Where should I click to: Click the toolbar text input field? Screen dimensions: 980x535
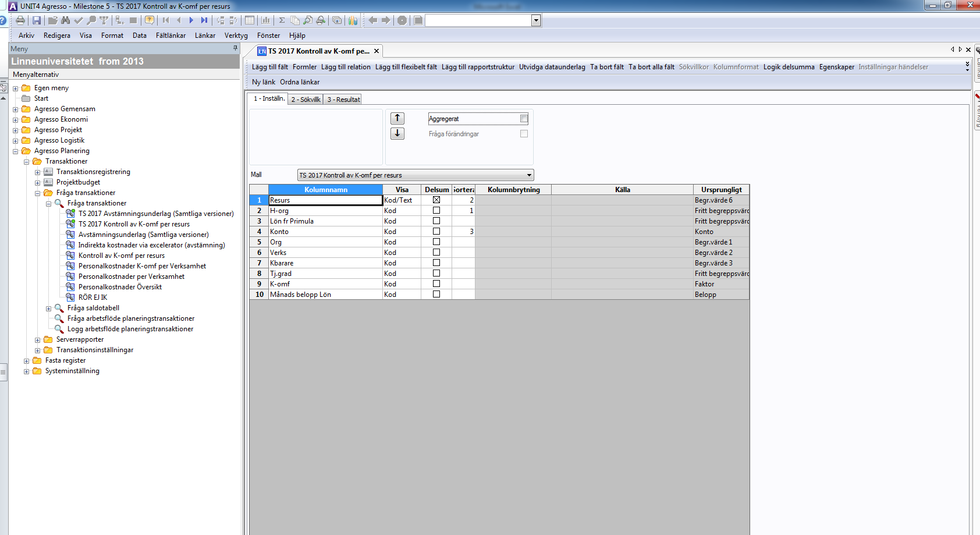(478, 20)
